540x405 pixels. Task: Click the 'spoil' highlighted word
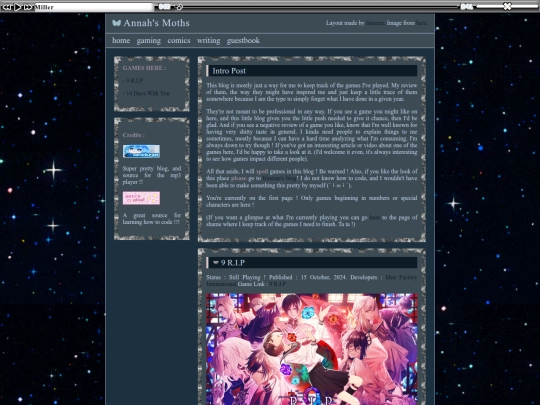pos(262,172)
